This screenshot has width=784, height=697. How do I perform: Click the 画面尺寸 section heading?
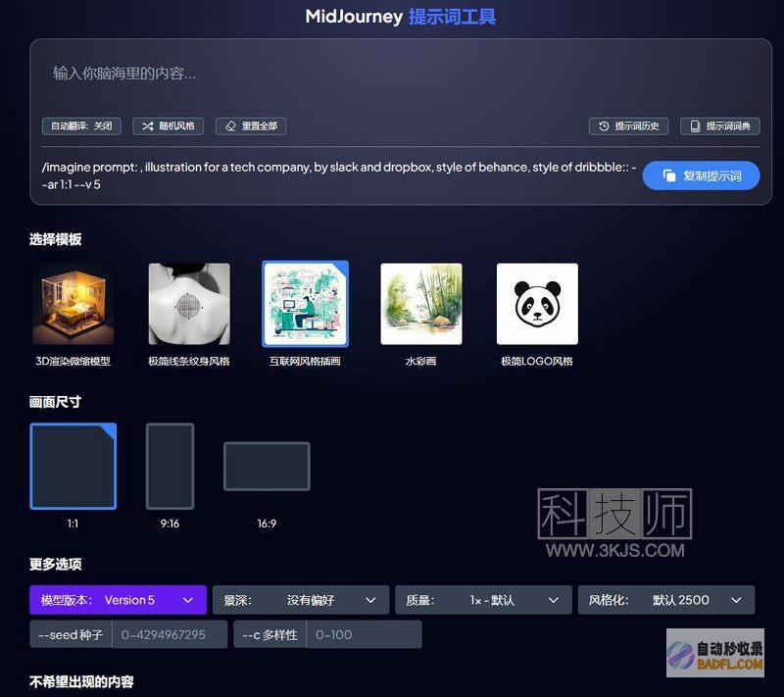click(55, 402)
